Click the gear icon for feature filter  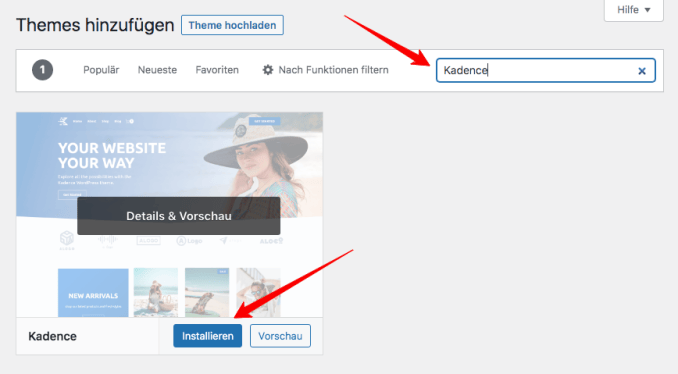[268, 70]
